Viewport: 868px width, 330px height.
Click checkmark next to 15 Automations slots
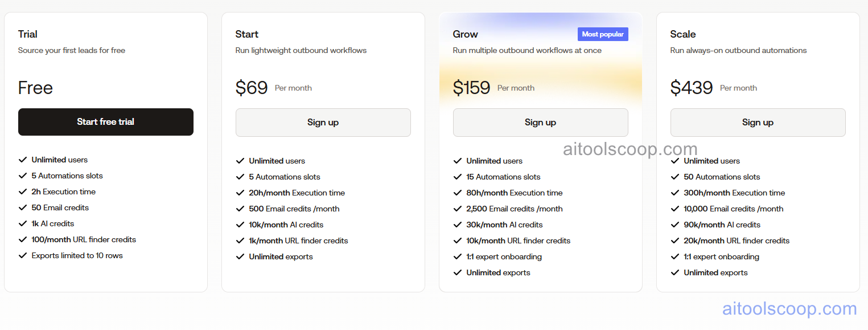pos(458,177)
